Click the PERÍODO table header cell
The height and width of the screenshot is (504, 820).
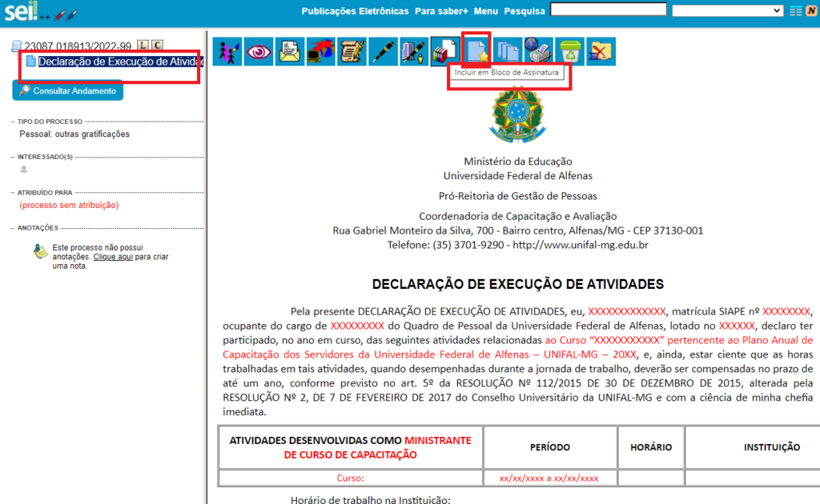coord(550,447)
